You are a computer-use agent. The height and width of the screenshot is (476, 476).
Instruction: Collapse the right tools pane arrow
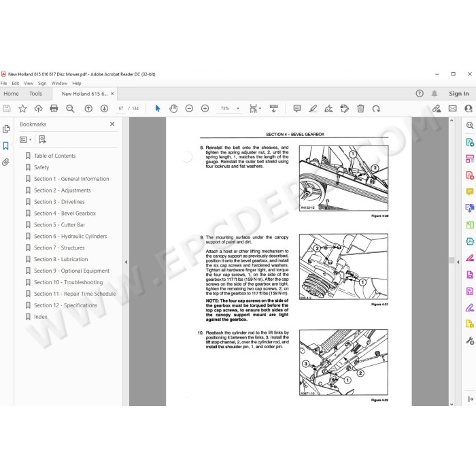(x=458, y=262)
